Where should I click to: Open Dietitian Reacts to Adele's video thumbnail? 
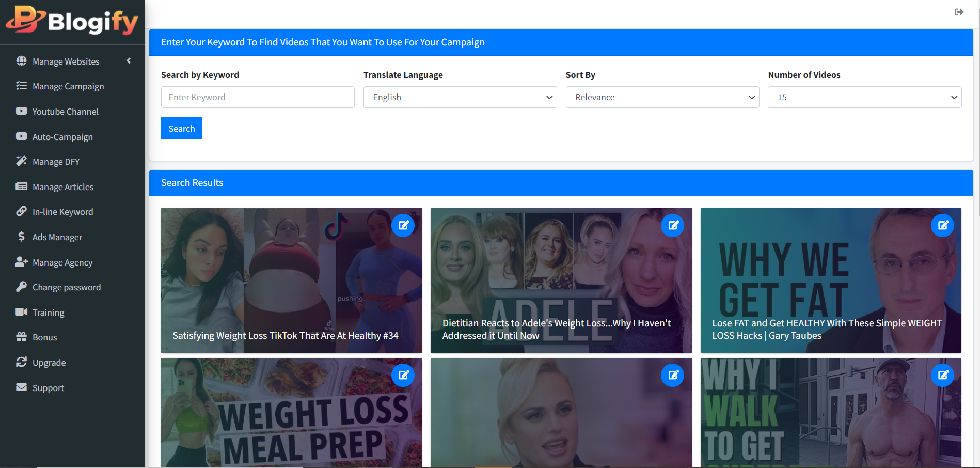[561, 280]
